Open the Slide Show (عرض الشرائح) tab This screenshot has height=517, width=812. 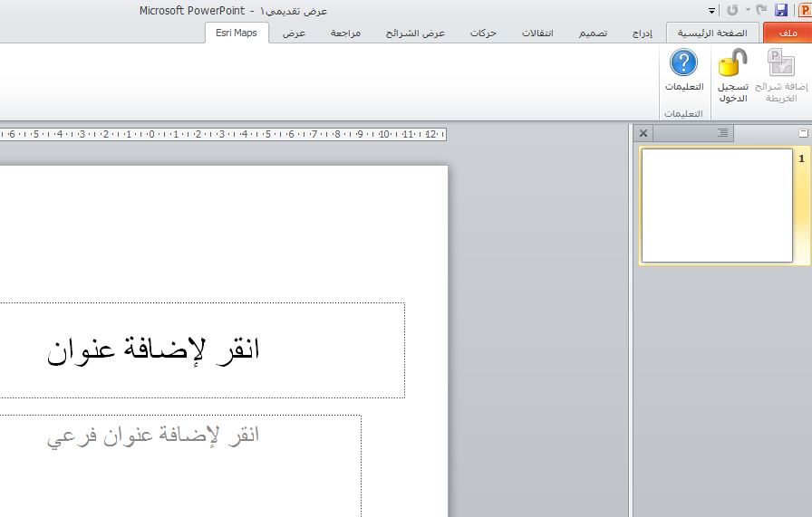pyautogui.click(x=415, y=34)
